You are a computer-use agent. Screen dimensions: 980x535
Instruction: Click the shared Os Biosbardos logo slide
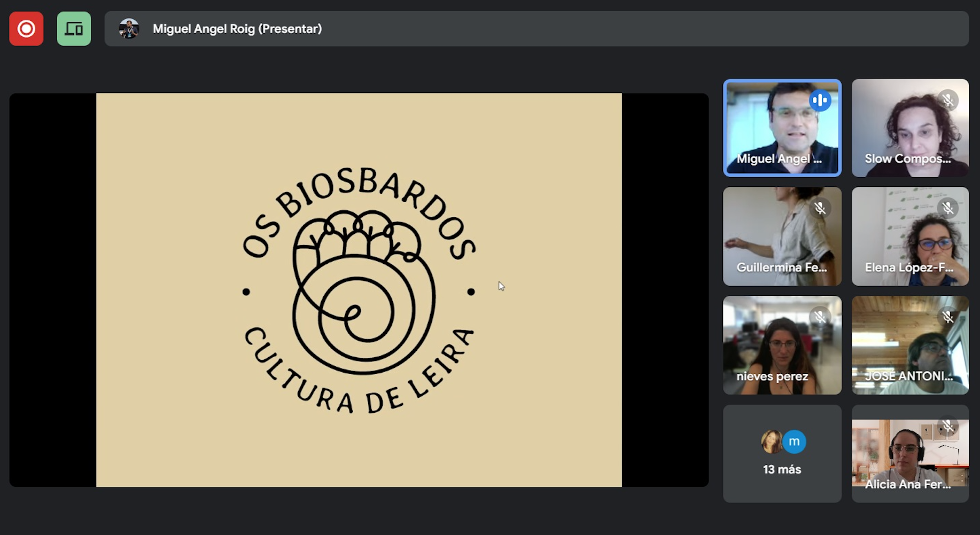(x=359, y=290)
